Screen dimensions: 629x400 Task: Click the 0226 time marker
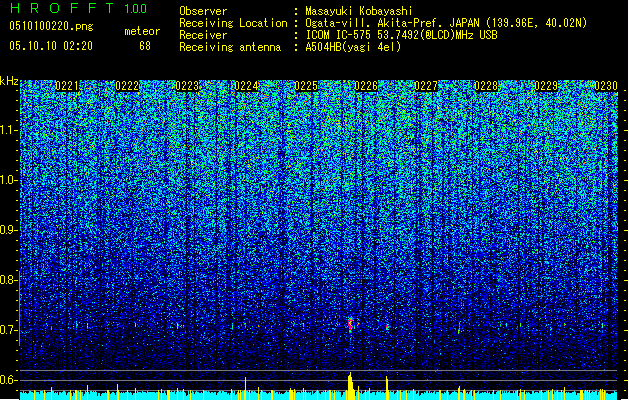[366, 86]
